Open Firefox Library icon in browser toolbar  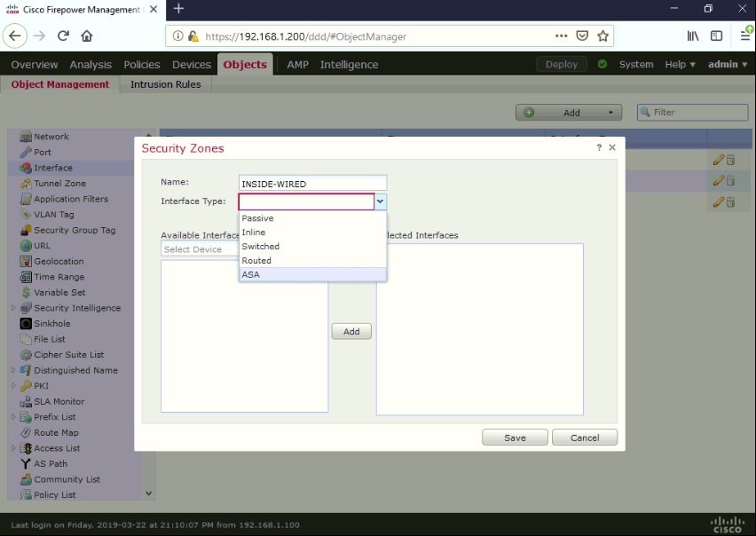pos(693,35)
